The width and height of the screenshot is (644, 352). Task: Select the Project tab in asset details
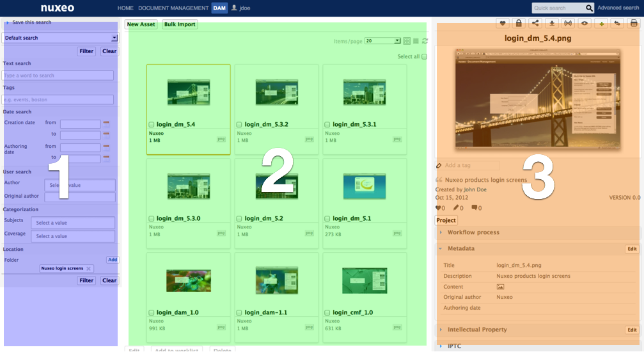pyautogui.click(x=446, y=220)
